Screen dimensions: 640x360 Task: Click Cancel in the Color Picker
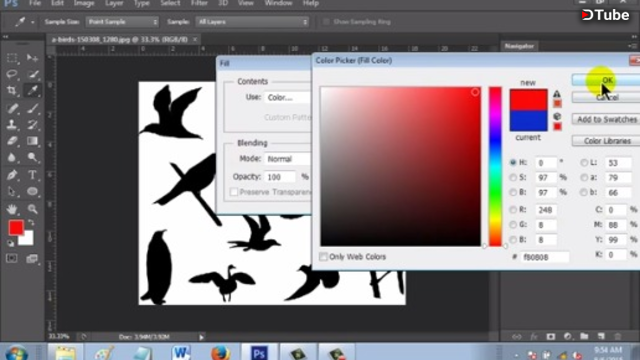click(606, 98)
